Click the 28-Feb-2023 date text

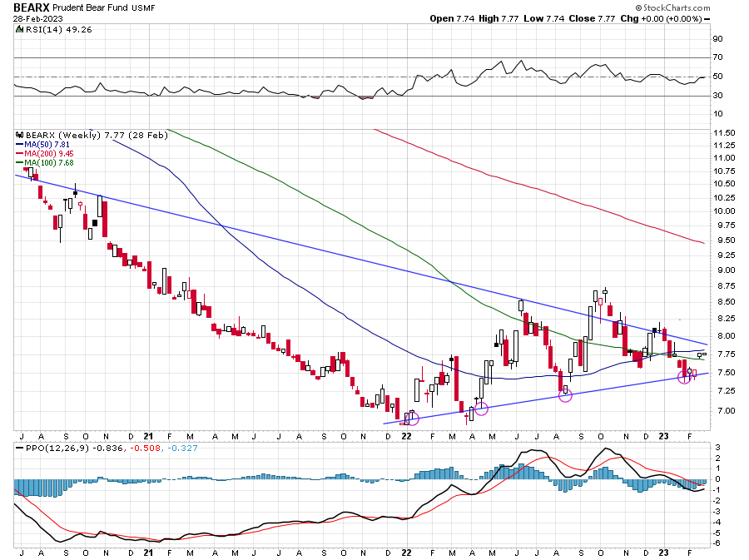tap(37, 19)
